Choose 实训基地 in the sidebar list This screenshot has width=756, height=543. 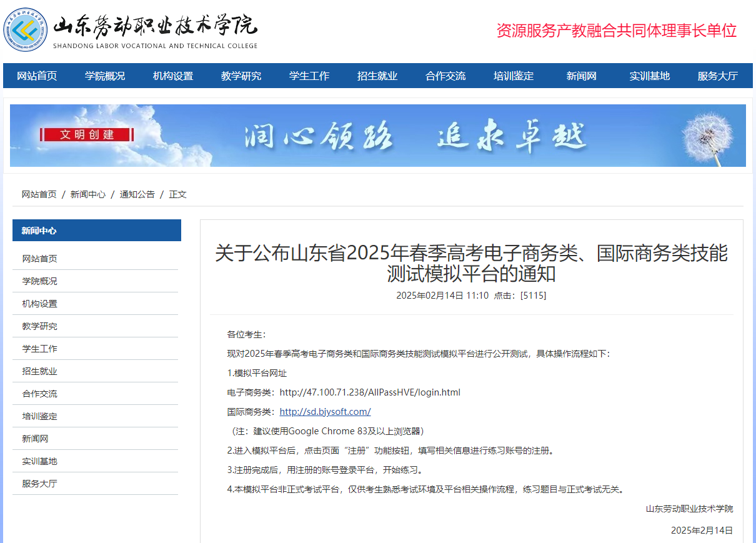(x=40, y=461)
